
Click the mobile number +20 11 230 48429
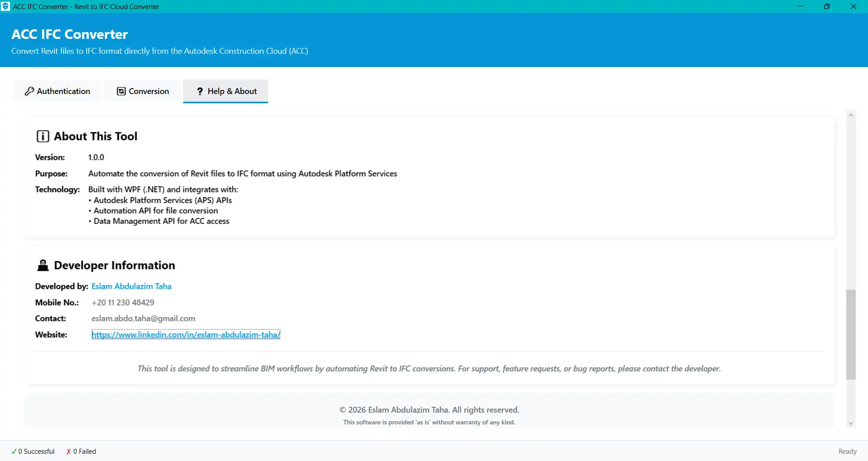click(123, 302)
